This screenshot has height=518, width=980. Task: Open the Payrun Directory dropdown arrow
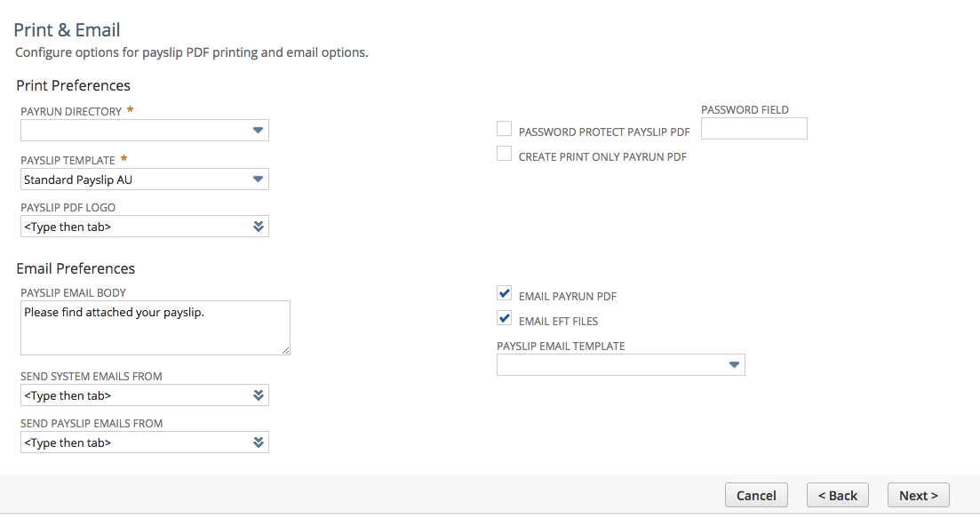tap(259, 130)
